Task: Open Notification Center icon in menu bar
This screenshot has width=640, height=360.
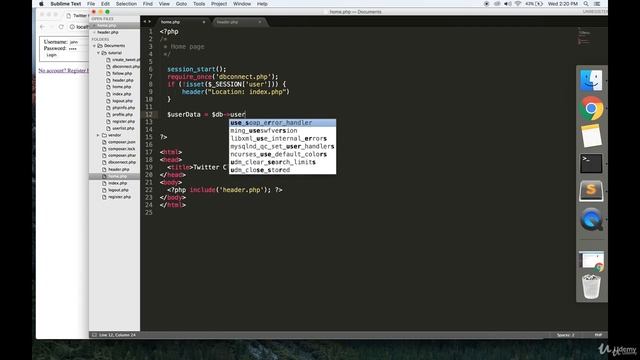Action: (597, 4)
